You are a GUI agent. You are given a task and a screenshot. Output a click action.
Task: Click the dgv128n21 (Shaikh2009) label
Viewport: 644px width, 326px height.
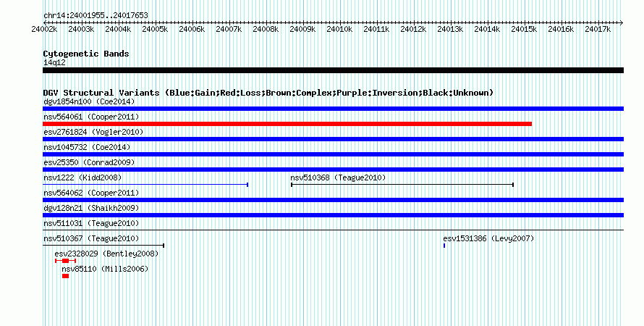(91, 208)
